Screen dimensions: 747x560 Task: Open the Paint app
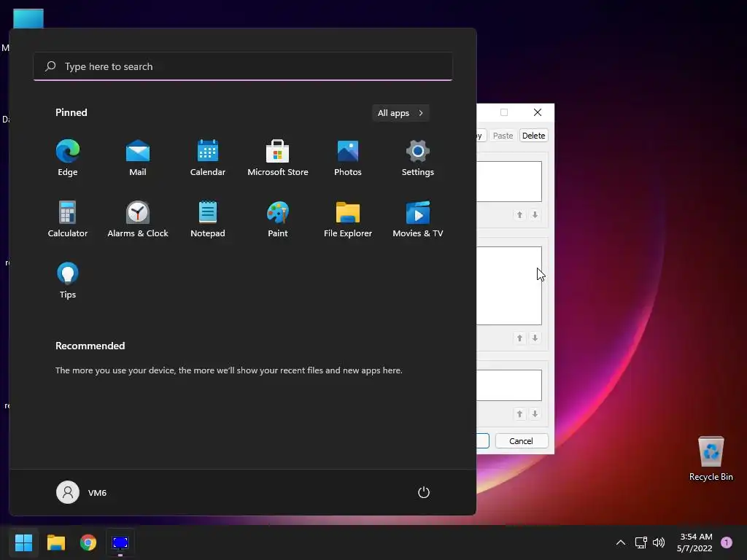278,219
